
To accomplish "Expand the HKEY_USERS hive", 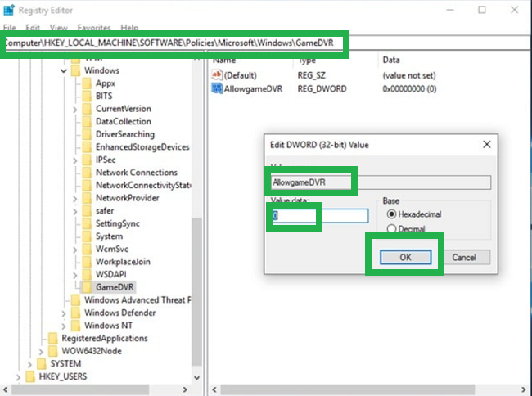I will coord(18,377).
